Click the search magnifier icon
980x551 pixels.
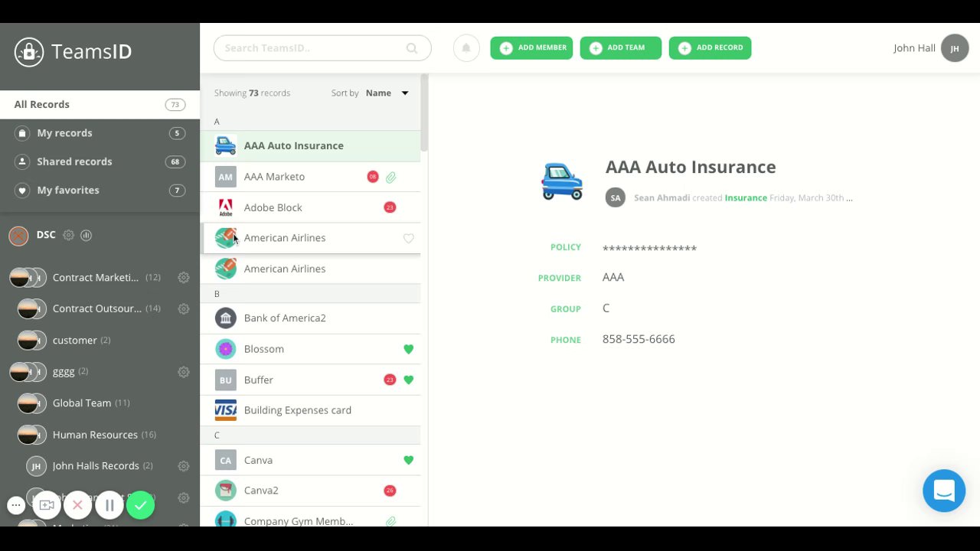tap(412, 48)
